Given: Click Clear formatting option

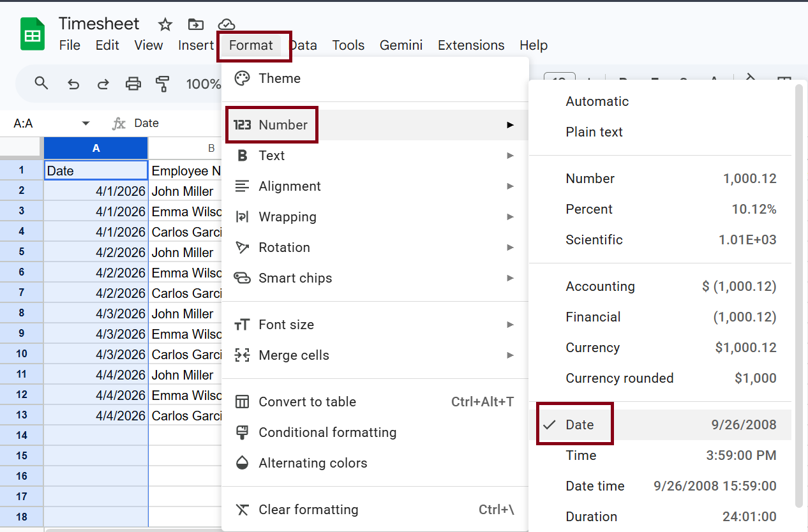Looking at the screenshot, I should (x=308, y=510).
